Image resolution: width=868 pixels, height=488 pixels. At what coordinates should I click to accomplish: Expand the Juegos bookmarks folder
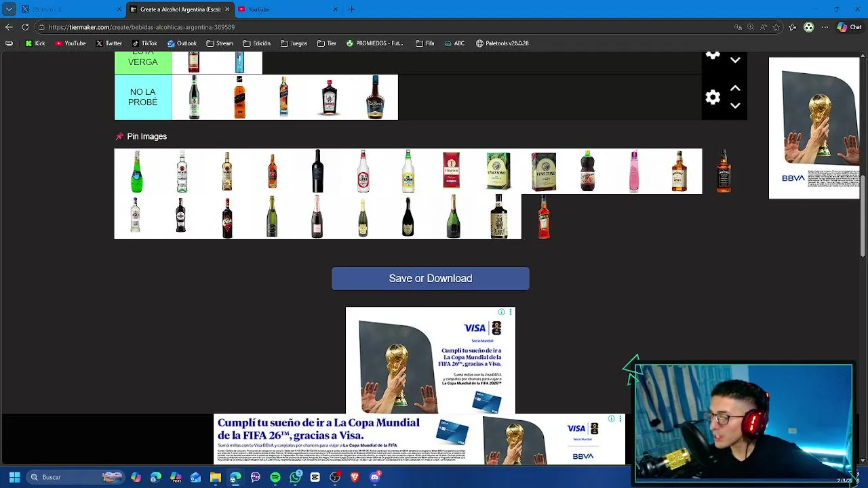pos(294,43)
